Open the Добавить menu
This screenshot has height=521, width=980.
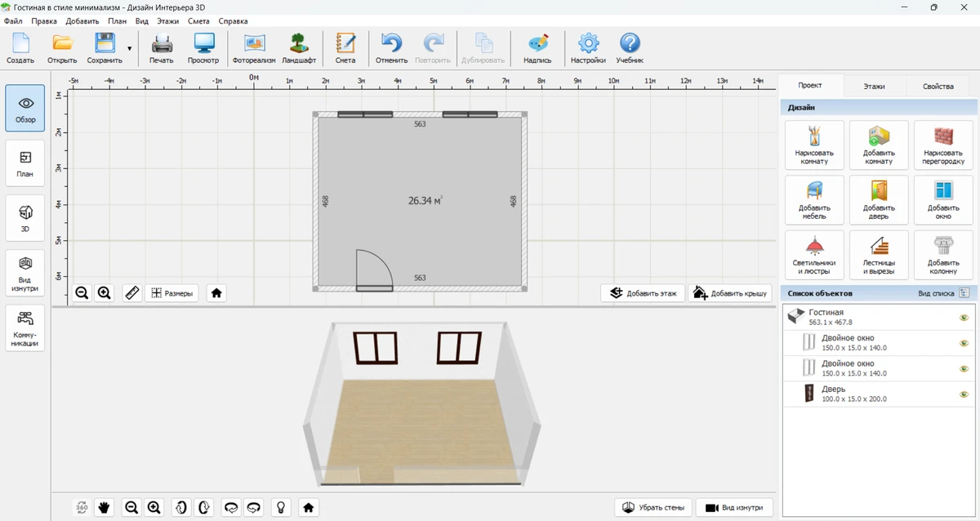(82, 21)
